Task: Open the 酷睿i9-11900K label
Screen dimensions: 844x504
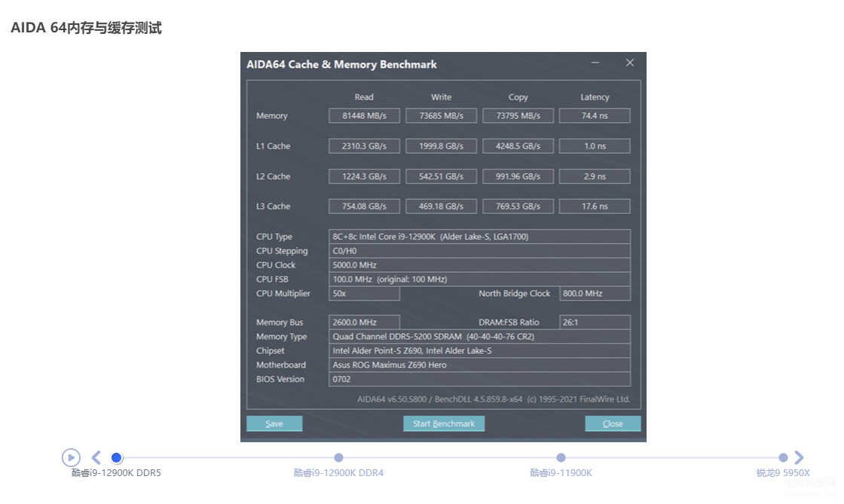Action: tap(561, 473)
